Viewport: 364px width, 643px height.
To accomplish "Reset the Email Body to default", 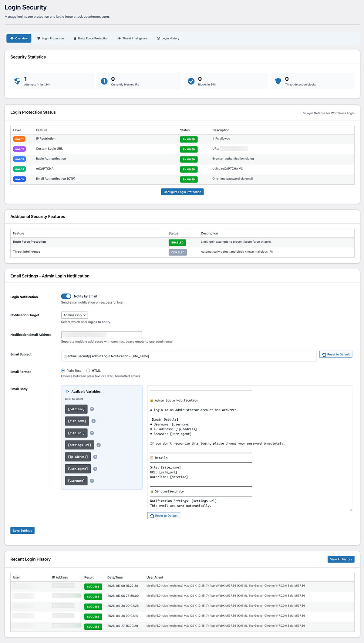I will coord(164,516).
